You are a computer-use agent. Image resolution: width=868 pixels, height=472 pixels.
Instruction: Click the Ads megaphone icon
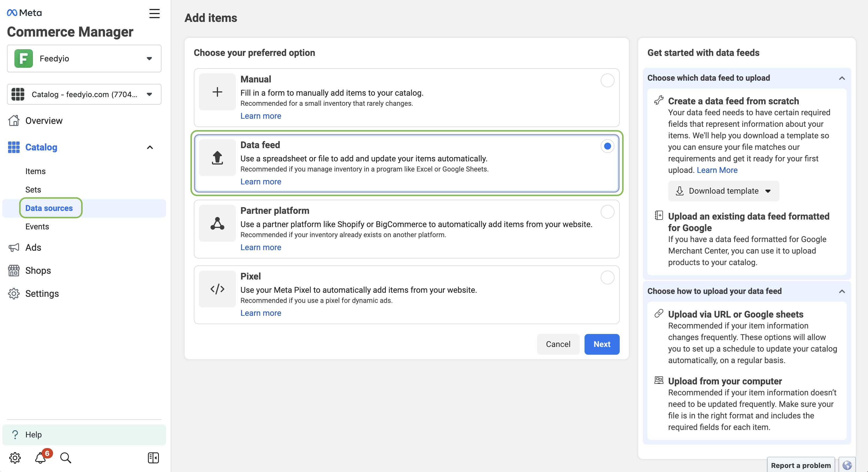14,248
